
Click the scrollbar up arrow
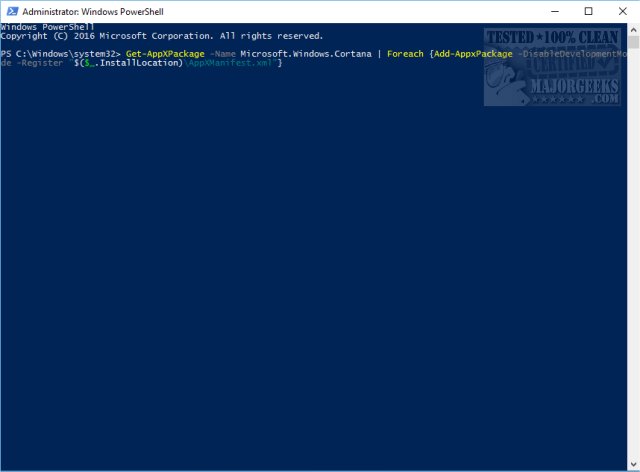633,30
